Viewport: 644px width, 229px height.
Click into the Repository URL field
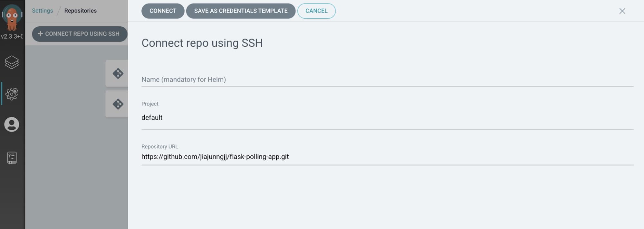(387, 157)
